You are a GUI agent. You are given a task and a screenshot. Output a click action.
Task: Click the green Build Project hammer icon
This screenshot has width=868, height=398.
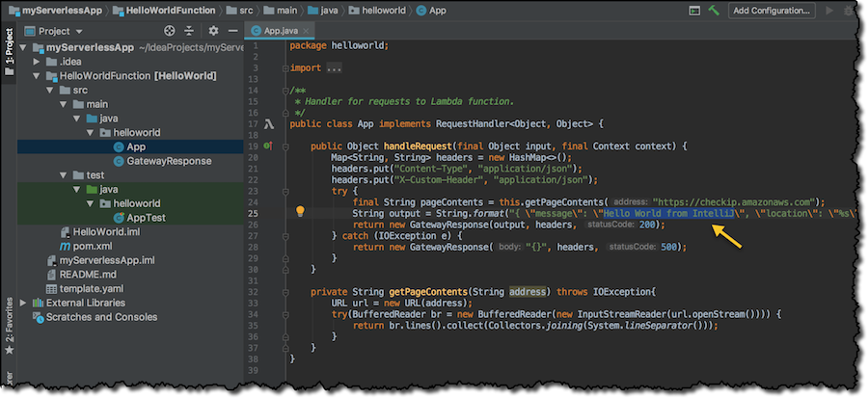click(x=714, y=11)
